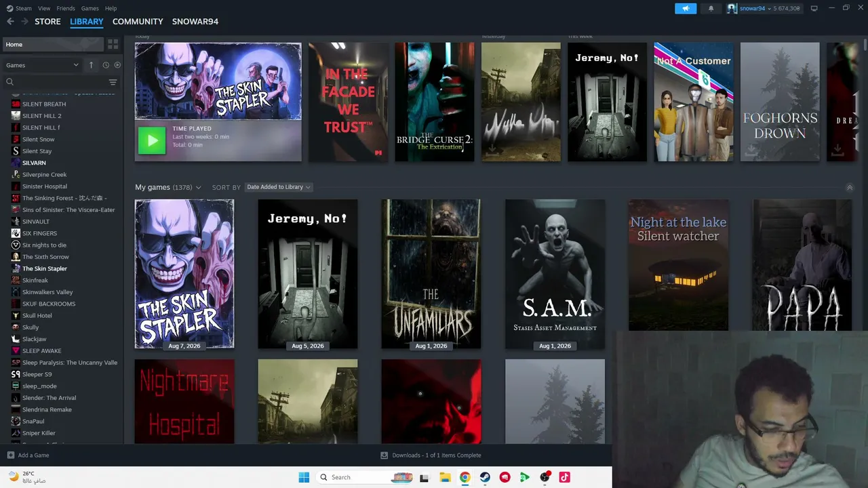Click the Sleeper S9 game icon in sidebar
Viewport: 868px width, 488px height.
tap(16, 374)
